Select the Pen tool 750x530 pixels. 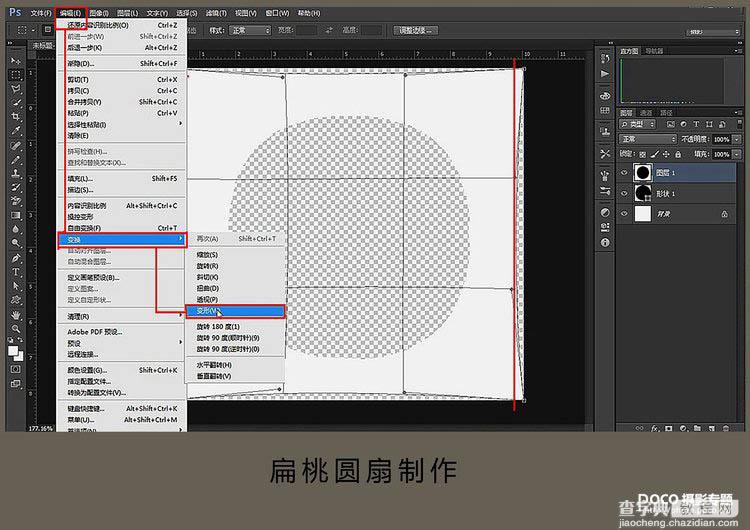click(16, 258)
